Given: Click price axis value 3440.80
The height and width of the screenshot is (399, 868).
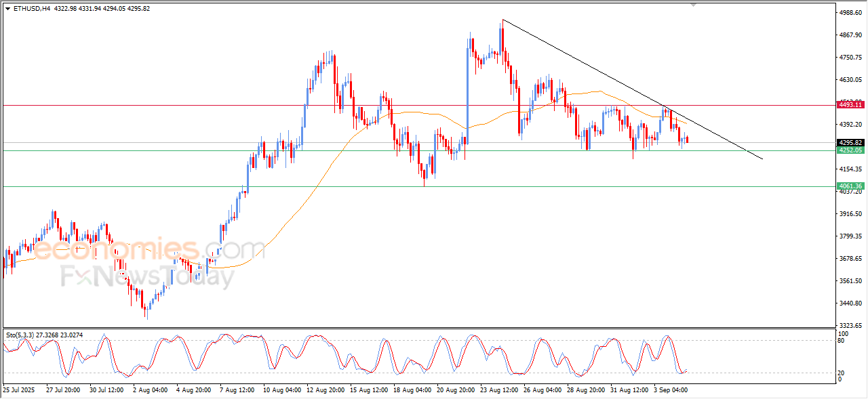Looking at the screenshot, I should [850, 303].
